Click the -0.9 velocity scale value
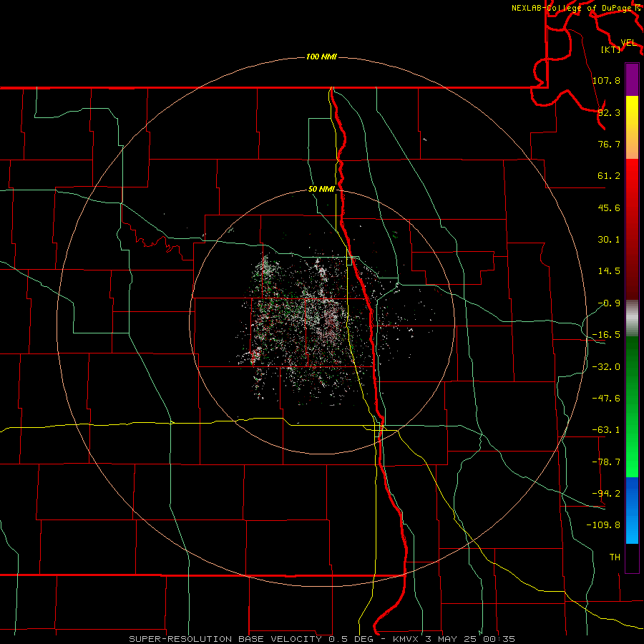 [x=609, y=303]
